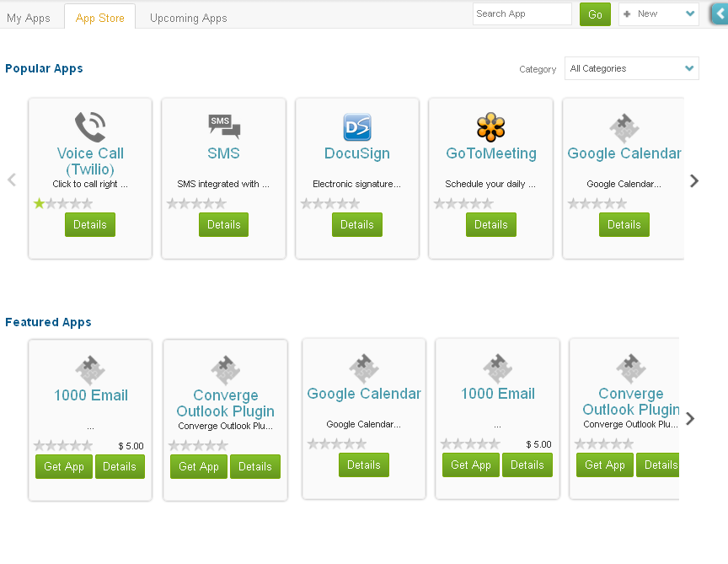This screenshot has height=564, width=728.
Task: Click the Featured Apps heading
Action: tap(48, 322)
